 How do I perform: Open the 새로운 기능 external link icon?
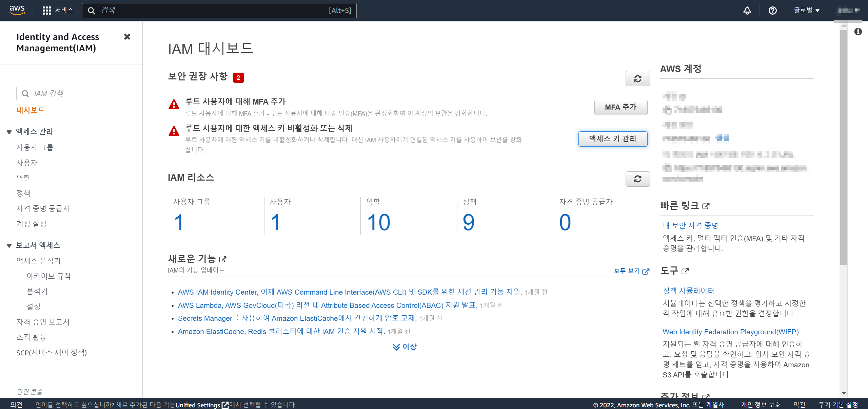tap(223, 259)
